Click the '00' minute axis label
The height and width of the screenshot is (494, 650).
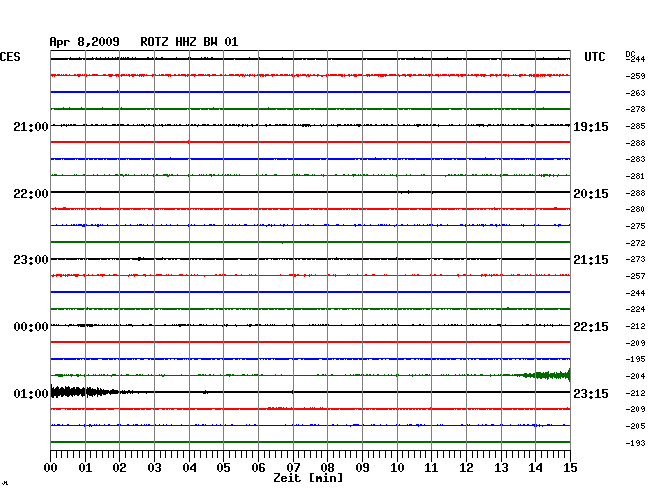click(51, 468)
